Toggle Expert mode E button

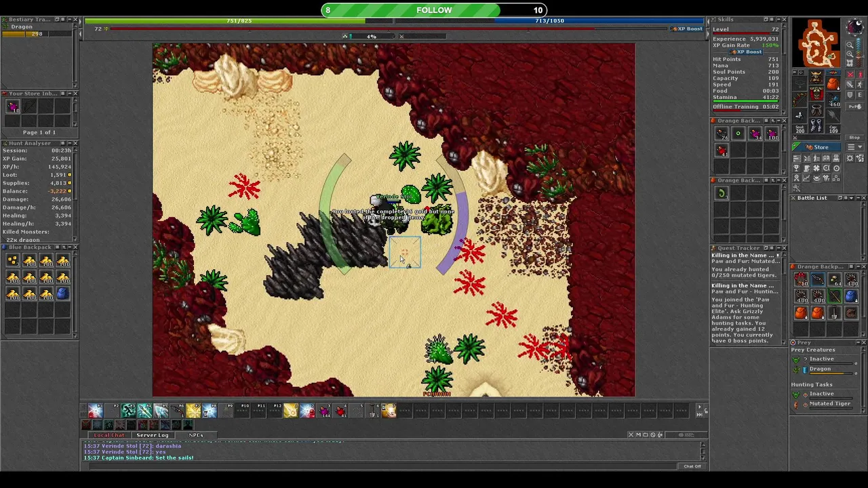tap(860, 95)
